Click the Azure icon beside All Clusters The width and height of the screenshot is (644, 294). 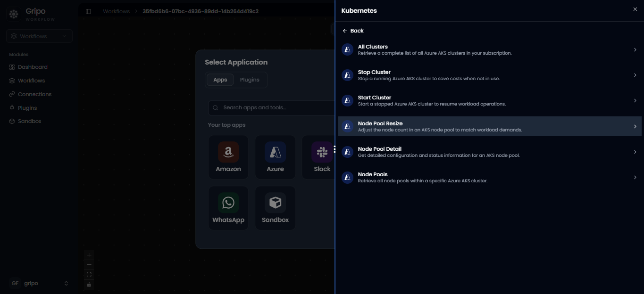point(348,49)
